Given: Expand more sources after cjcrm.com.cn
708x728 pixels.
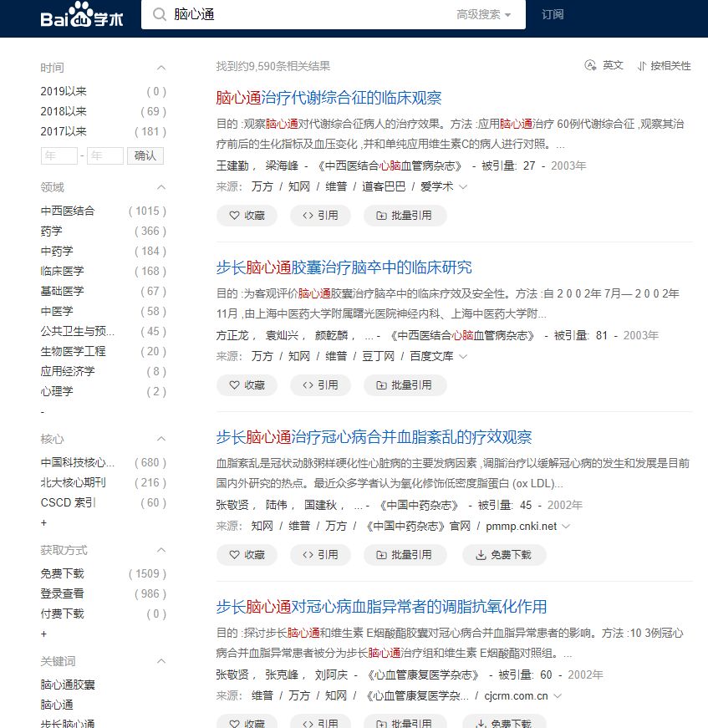Looking at the screenshot, I should tap(558, 696).
